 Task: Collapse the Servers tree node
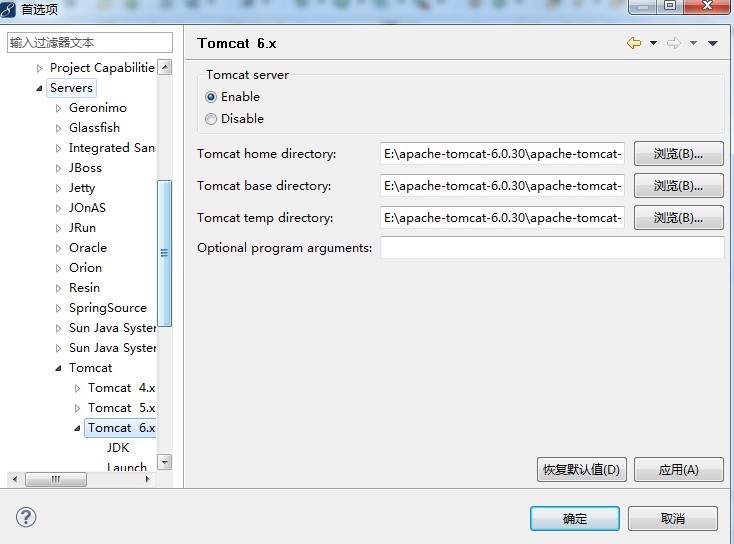[39, 88]
